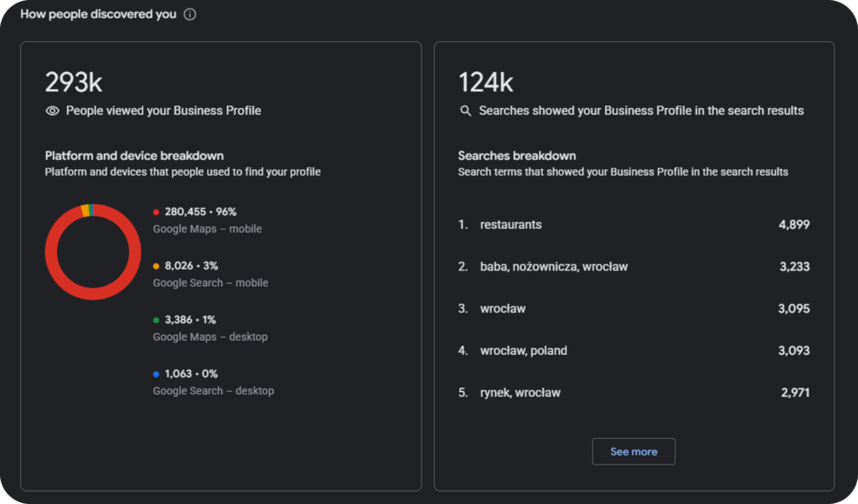Click the 124k searches number
The image size is (858, 504).
coord(486,83)
